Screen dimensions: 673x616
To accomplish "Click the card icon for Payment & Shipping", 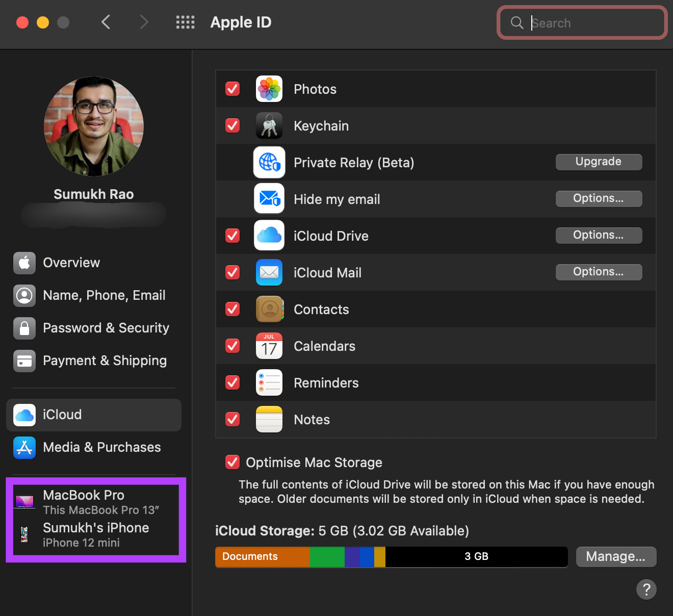I will click(24, 361).
